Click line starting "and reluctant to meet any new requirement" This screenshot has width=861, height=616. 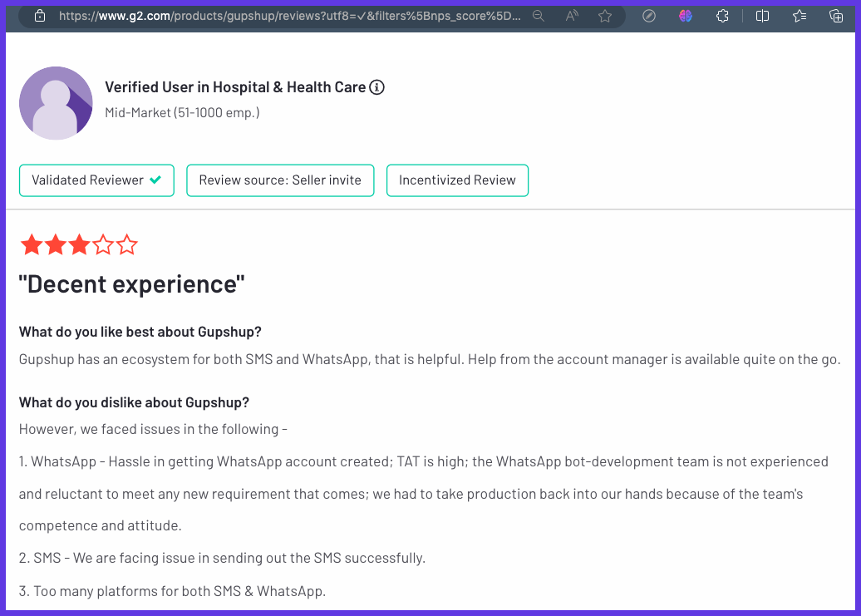411,494
